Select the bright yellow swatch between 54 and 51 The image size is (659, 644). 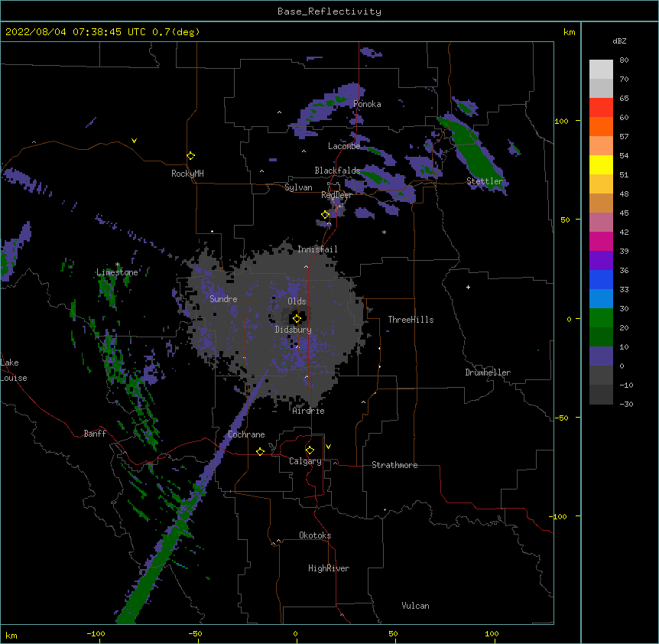601,165
